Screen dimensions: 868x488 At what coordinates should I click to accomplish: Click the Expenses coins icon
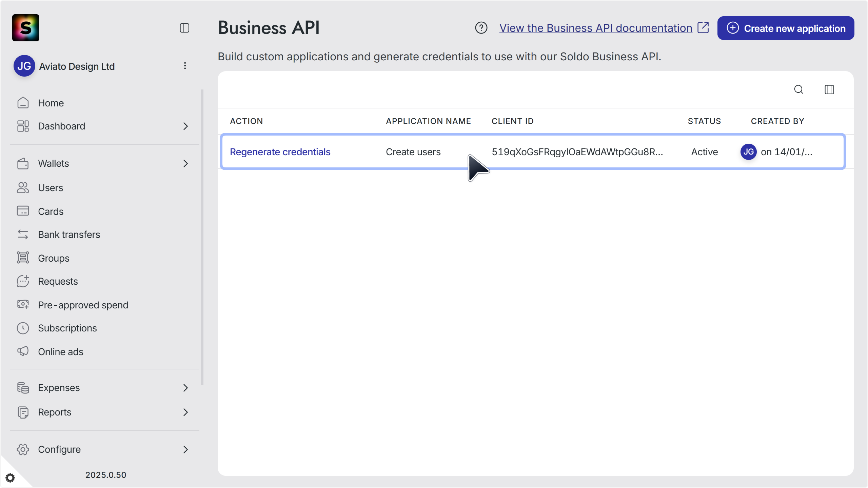(x=23, y=388)
